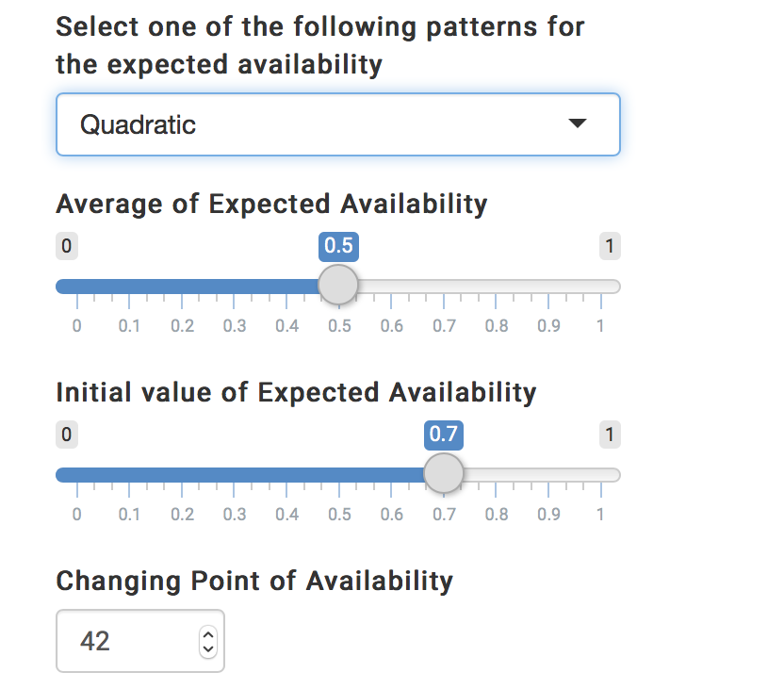Click the minimum 0 label on Initial value slider
Viewport: 784px width, 689px height.
point(66,435)
